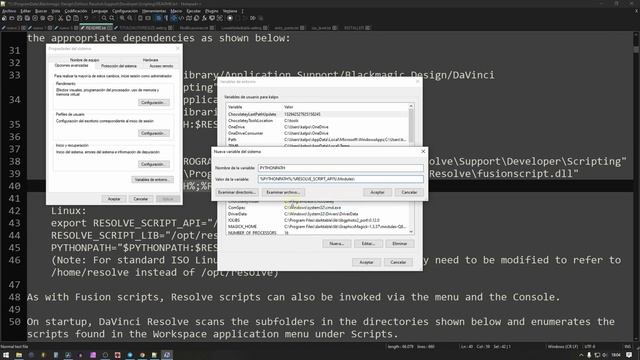The image size is (640, 360).
Task: Click Cancelar in Propiedades del sistema dialog
Action: [141, 199]
